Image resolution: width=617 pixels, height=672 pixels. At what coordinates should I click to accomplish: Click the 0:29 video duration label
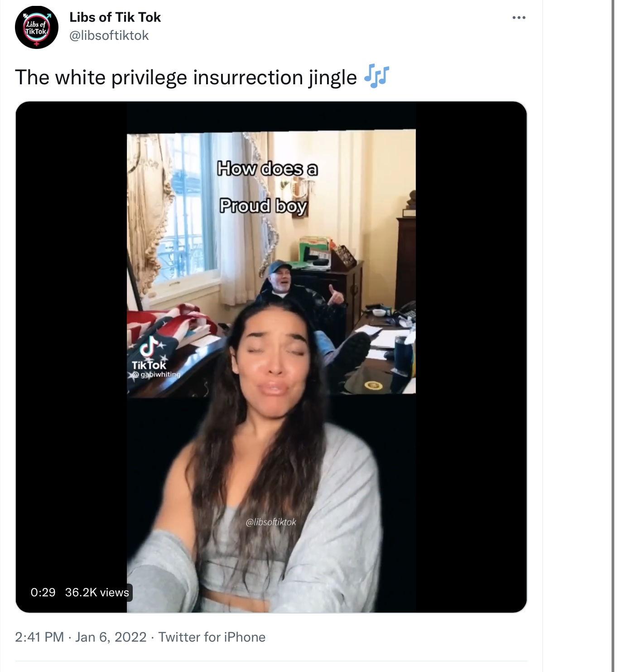pos(43,592)
